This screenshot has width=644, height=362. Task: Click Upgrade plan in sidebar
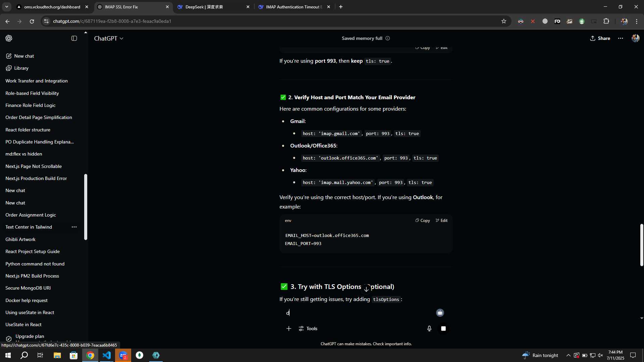point(30,337)
